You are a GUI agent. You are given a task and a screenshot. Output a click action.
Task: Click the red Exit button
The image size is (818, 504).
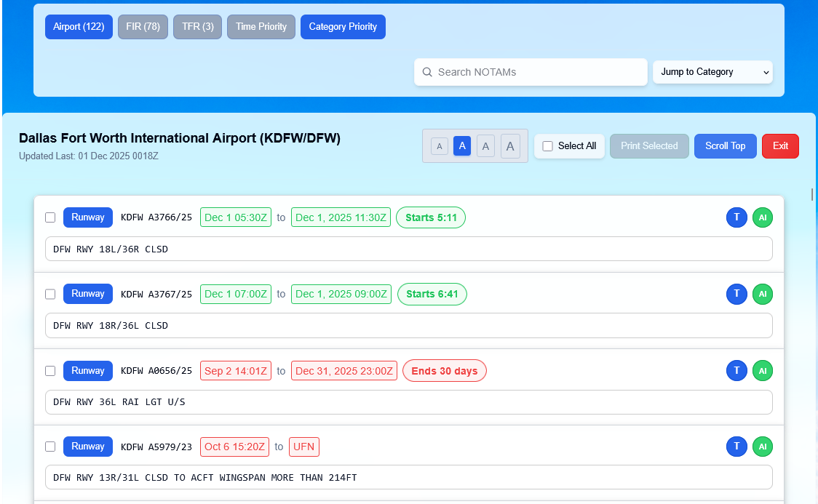pos(780,146)
